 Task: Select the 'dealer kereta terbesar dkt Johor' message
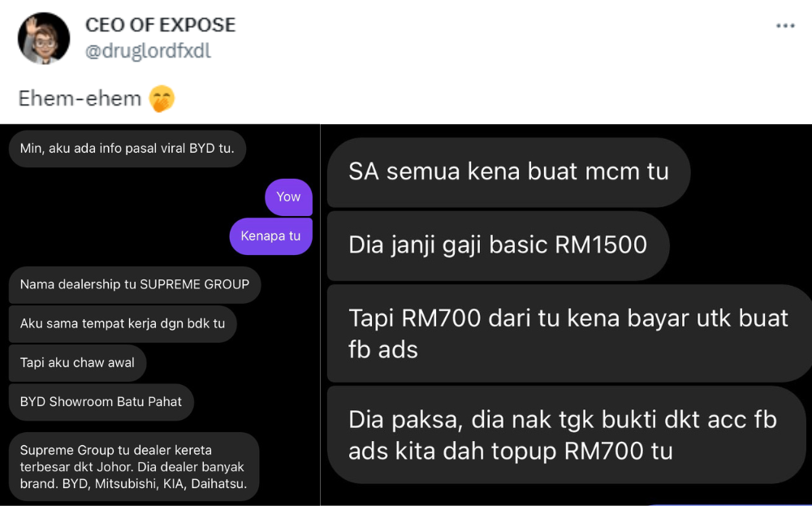pos(134,467)
